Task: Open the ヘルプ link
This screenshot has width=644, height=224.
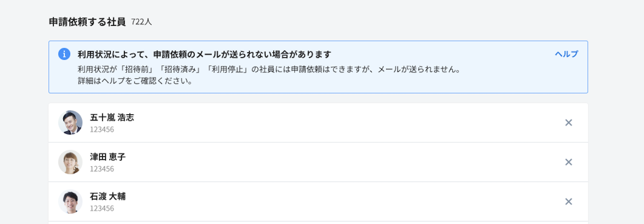Action: click(x=566, y=54)
